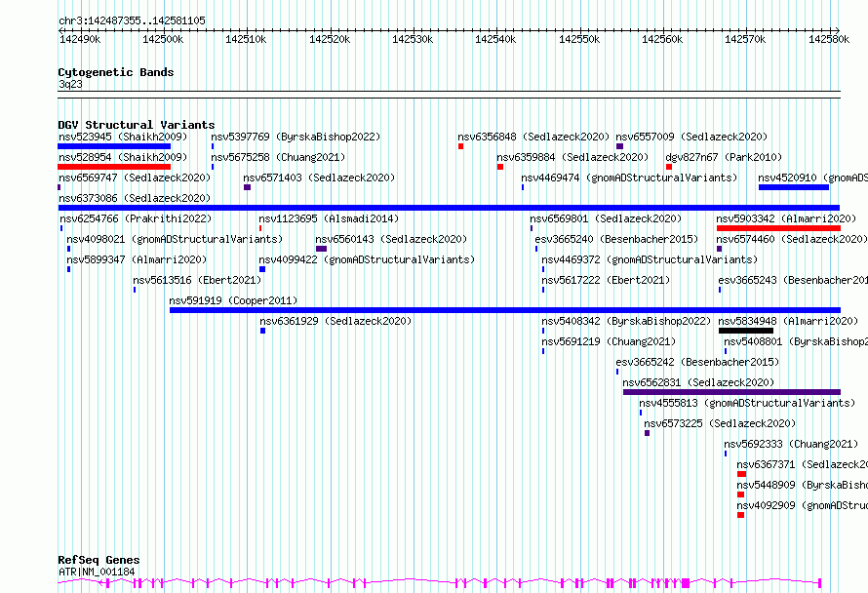Viewport: 868px width, 593px height.
Task: Open the nsv5448909 variant label
Action: coord(802,485)
